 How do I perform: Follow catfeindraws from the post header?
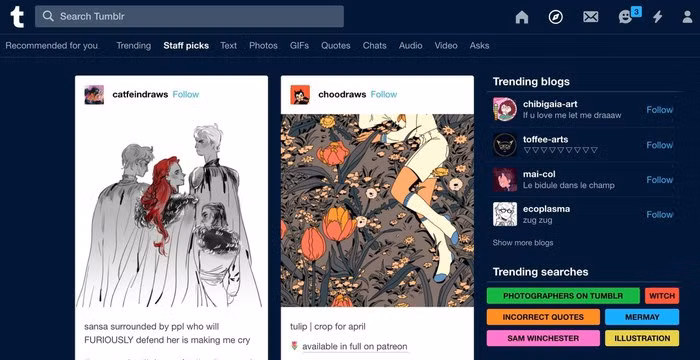coord(186,94)
